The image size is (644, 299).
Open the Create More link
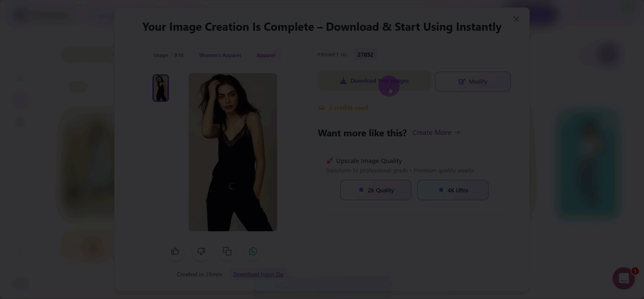tap(436, 133)
